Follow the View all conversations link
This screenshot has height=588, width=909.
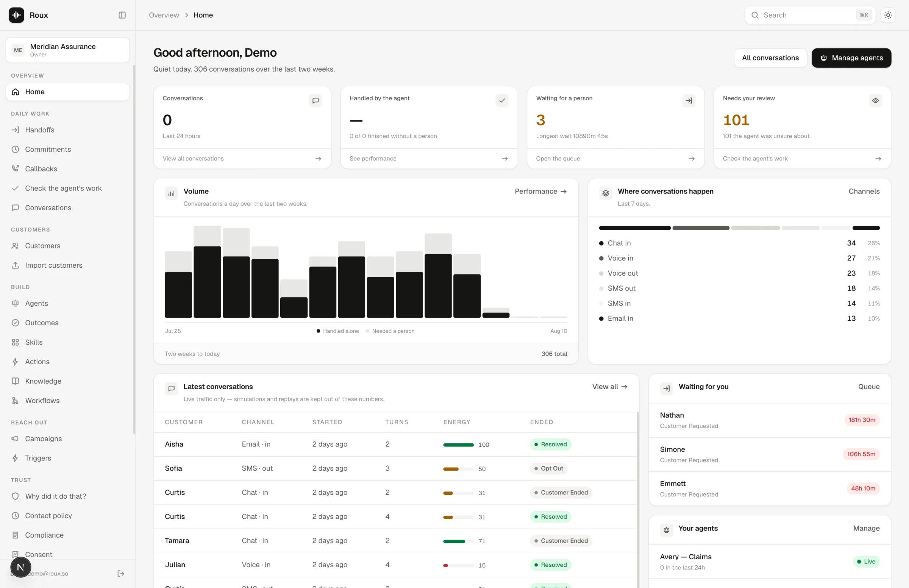click(242, 159)
